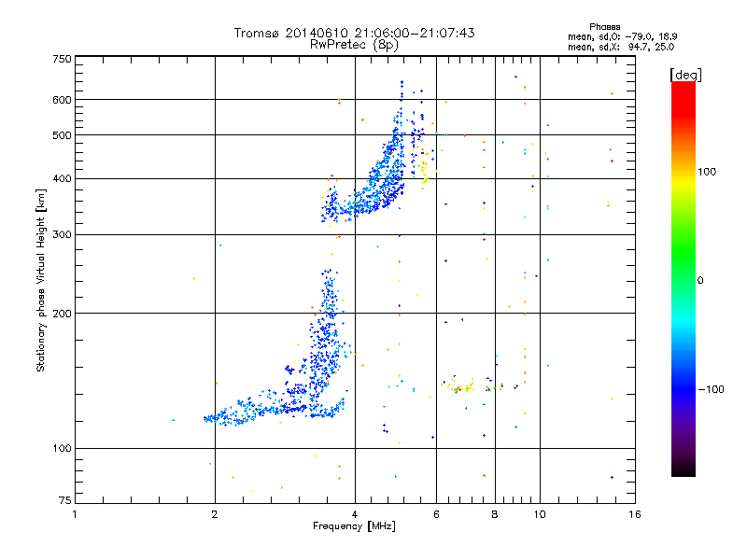Viewport: 747px width, 560px height.
Task: Click the colorbar tick label '100'
Action: [707, 172]
